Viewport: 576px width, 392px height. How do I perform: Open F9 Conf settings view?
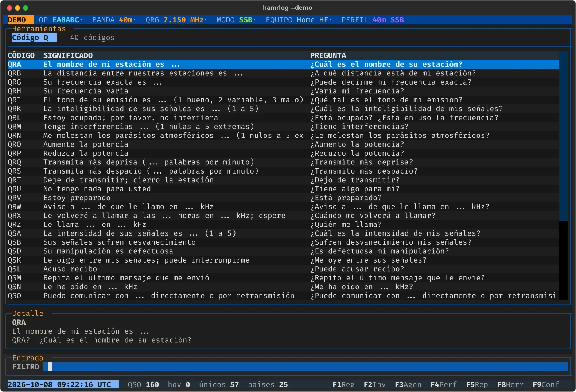(x=546, y=385)
